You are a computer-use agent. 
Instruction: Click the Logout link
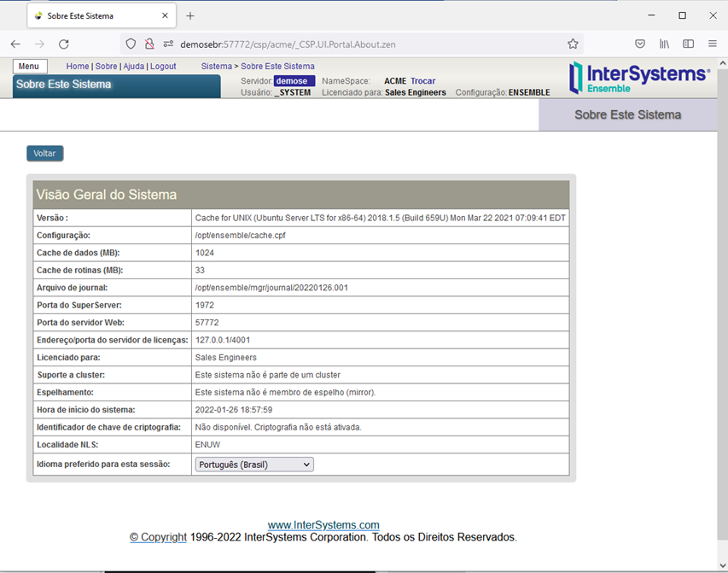(163, 67)
